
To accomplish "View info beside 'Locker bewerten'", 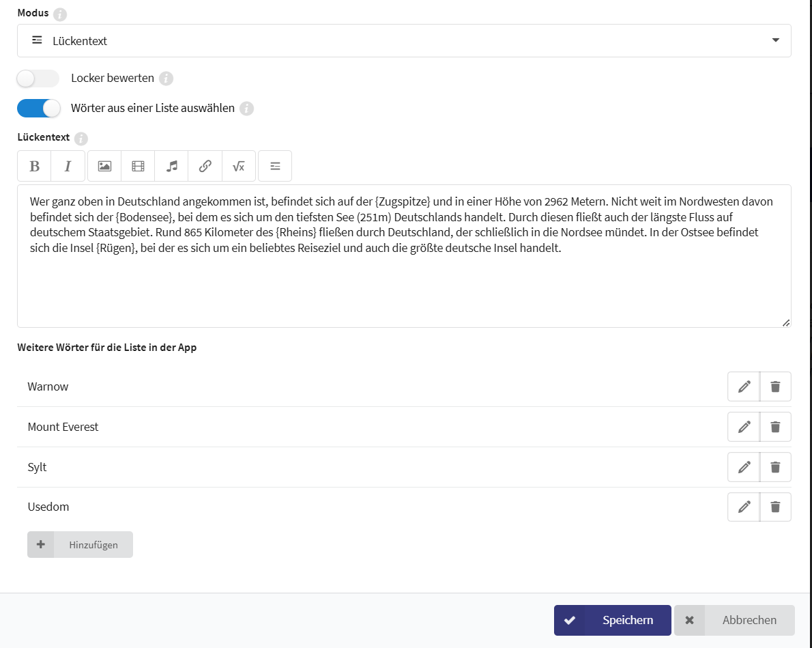I will point(166,79).
